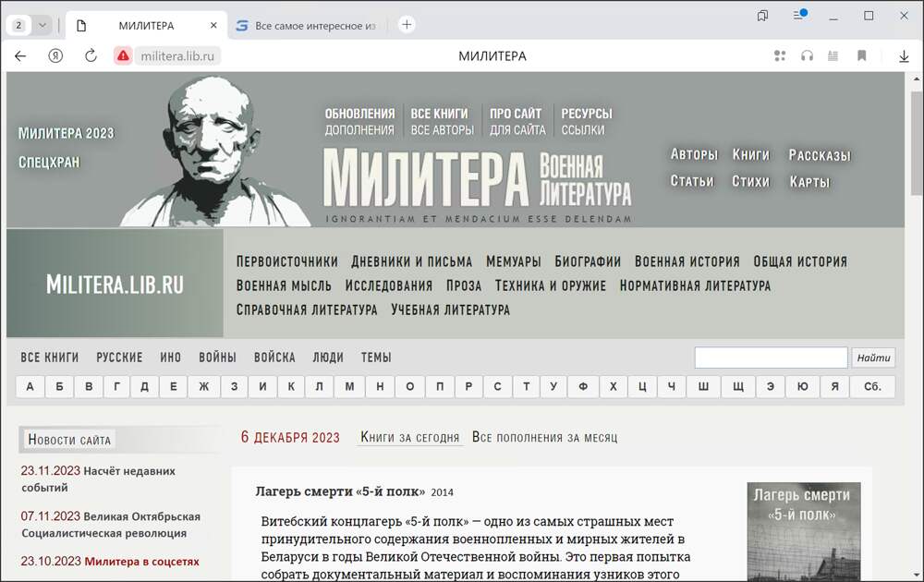Expand the tab group dropdown arrow
924x582 pixels.
click(43, 26)
